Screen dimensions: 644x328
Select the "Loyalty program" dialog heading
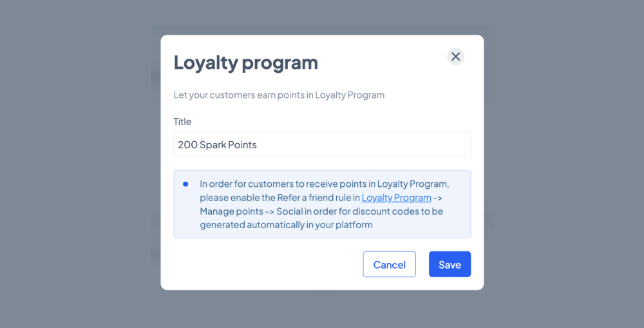click(245, 63)
